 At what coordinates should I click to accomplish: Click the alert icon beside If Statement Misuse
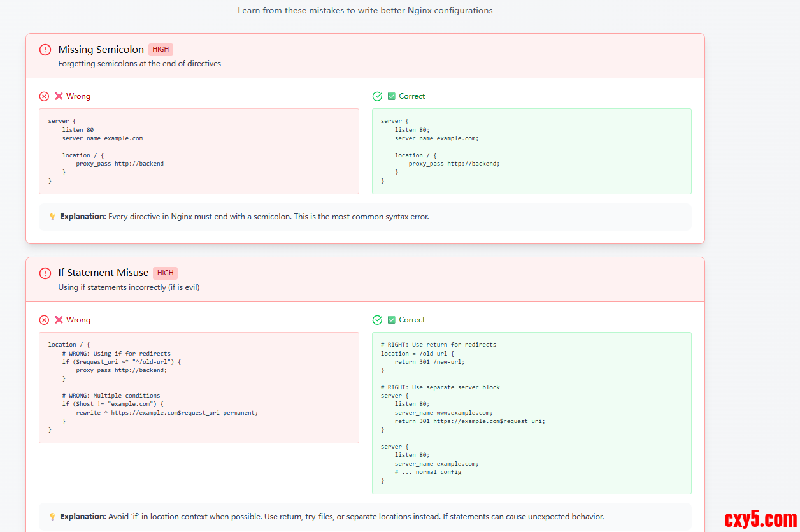coord(45,273)
